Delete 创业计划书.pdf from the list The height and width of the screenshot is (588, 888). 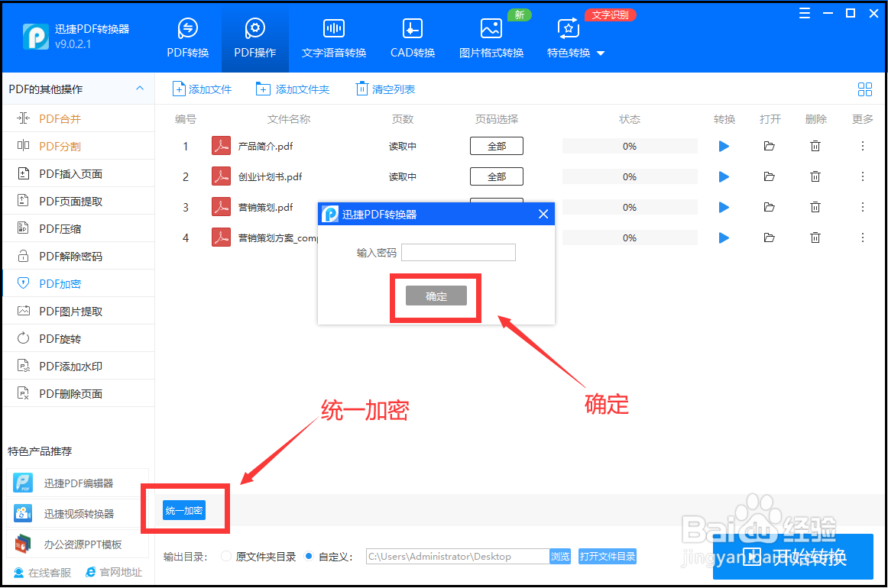tap(815, 176)
